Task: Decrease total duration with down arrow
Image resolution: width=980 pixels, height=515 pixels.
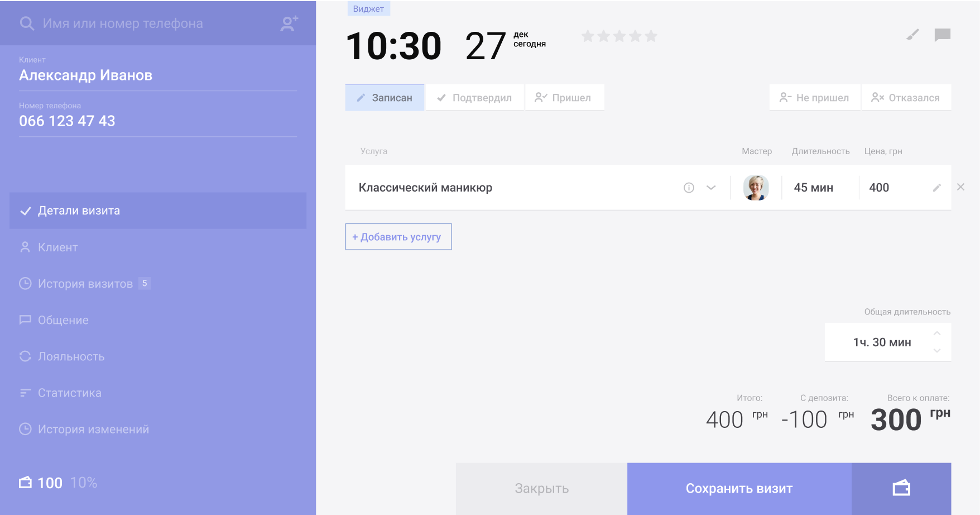Action: [937, 351]
